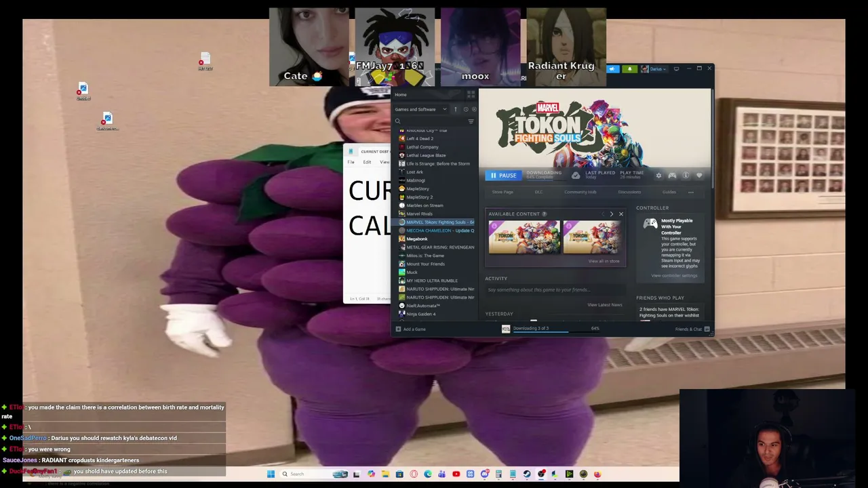Expand more game links ellipsis
Screen dimensions: 868x488
[x=691, y=192]
